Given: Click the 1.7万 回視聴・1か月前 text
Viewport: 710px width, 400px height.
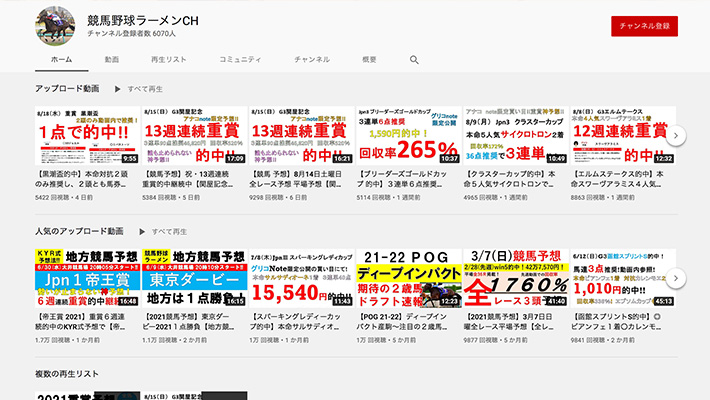Looking at the screenshot, I should coord(67,340).
